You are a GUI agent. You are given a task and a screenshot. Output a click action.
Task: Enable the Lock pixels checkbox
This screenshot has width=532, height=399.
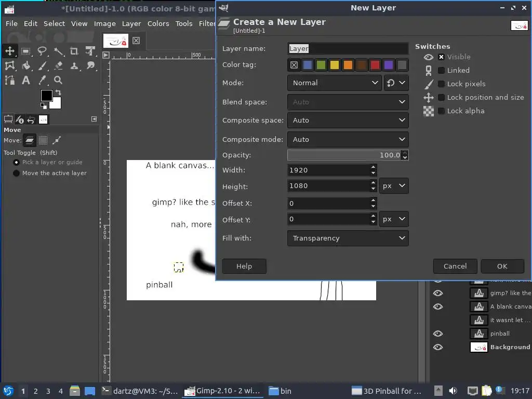pyautogui.click(x=441, y=84)
